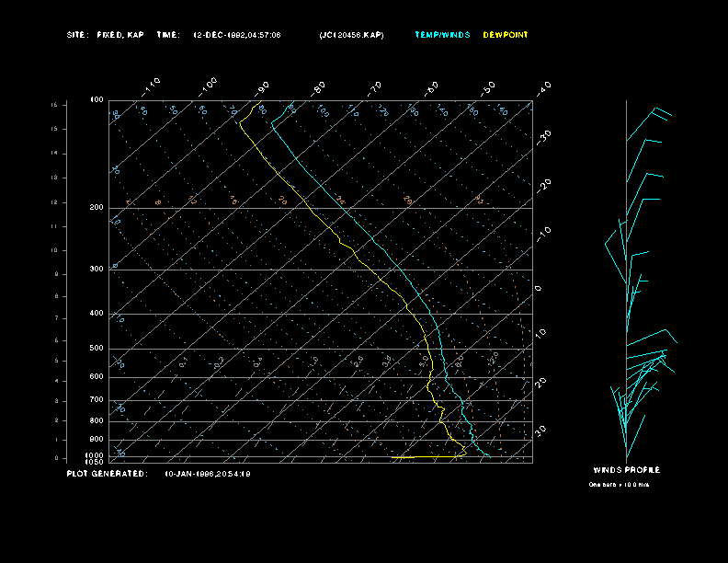Click the 15 km height scale label

click(55, 129)
